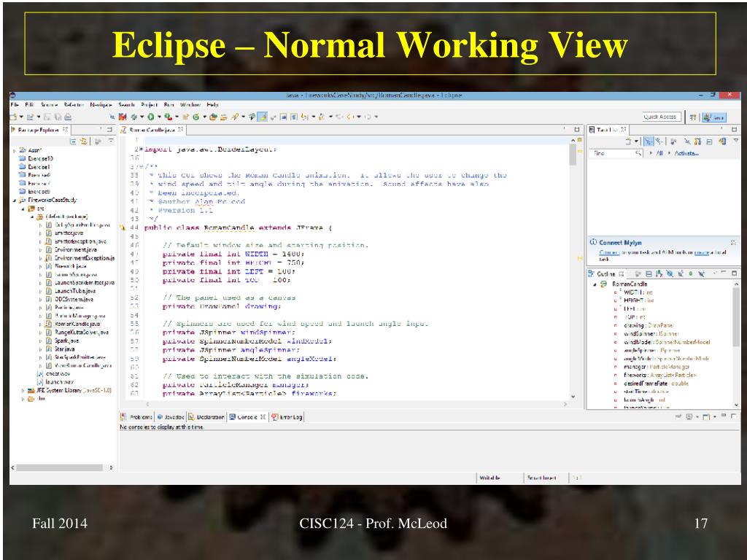Click the All working set link
747x560 pixels.
(659, 153)
